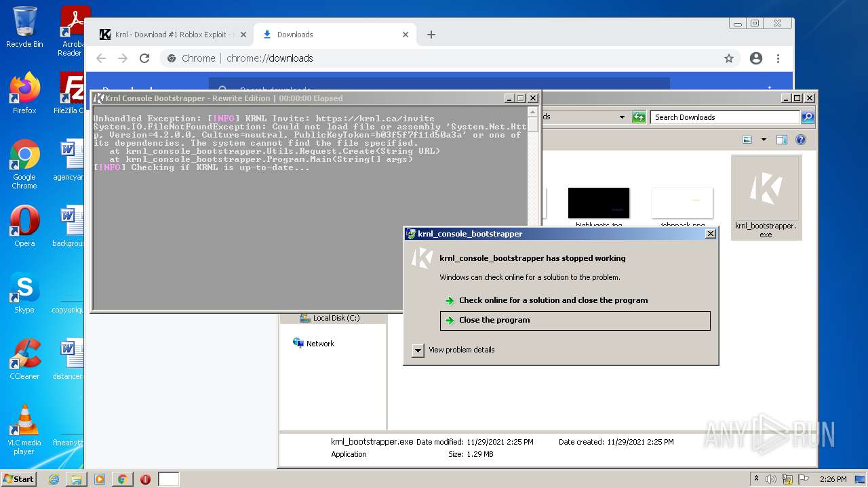This screenshot has width=868, height=488.
Task: Open the VLC media player desktop icon
Action: tap(24, 430)
